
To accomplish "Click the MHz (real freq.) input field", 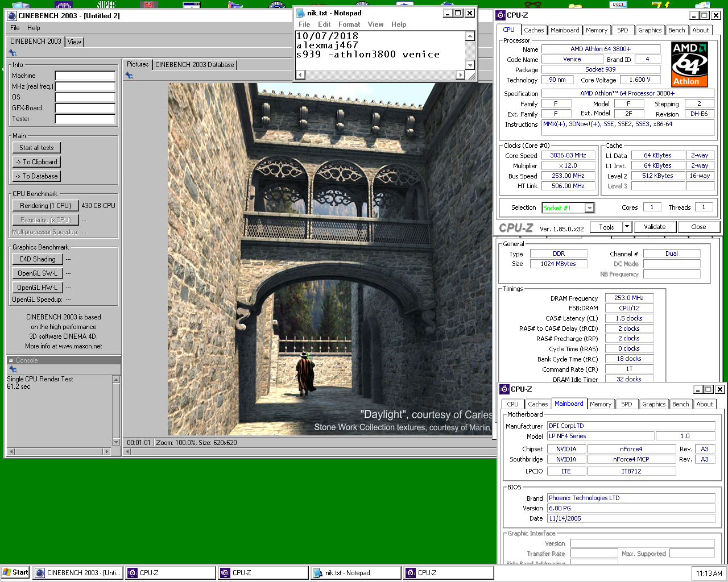I will click(85, 86).
